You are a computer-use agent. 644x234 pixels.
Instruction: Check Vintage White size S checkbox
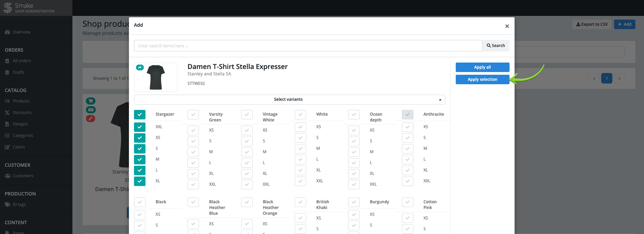(247, 141)
